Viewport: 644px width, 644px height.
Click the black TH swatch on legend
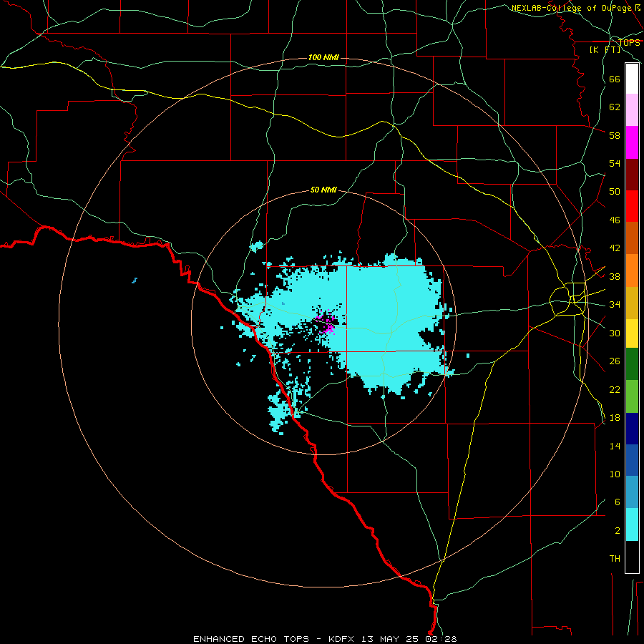pyautogui.click(x=632, y=557)
